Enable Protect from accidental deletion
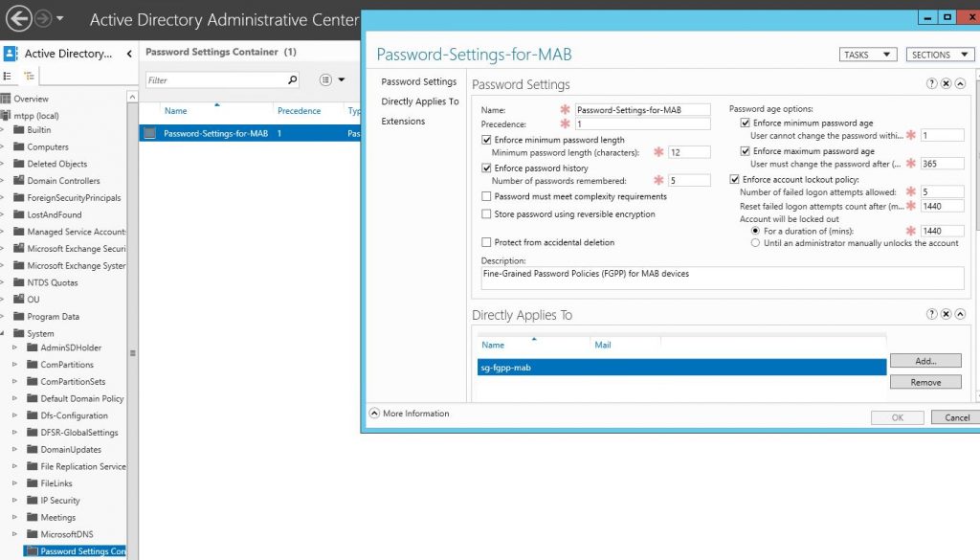980x560 pixels. 486,242
